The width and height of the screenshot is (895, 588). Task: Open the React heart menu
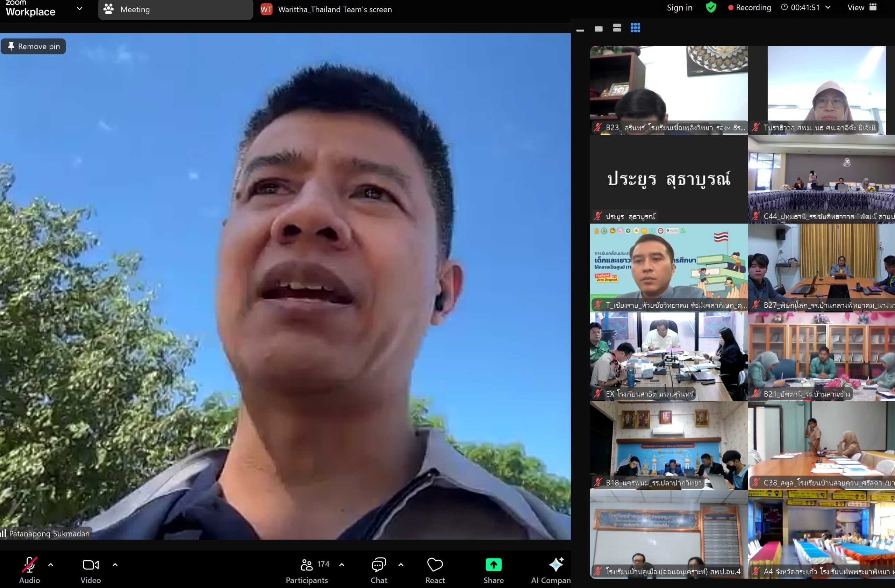435,565
